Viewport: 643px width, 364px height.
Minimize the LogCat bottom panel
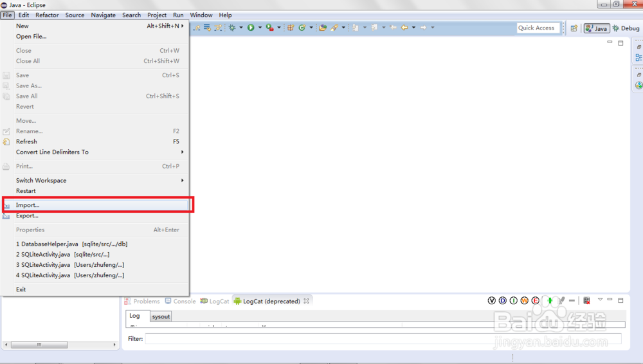point(610,300)
